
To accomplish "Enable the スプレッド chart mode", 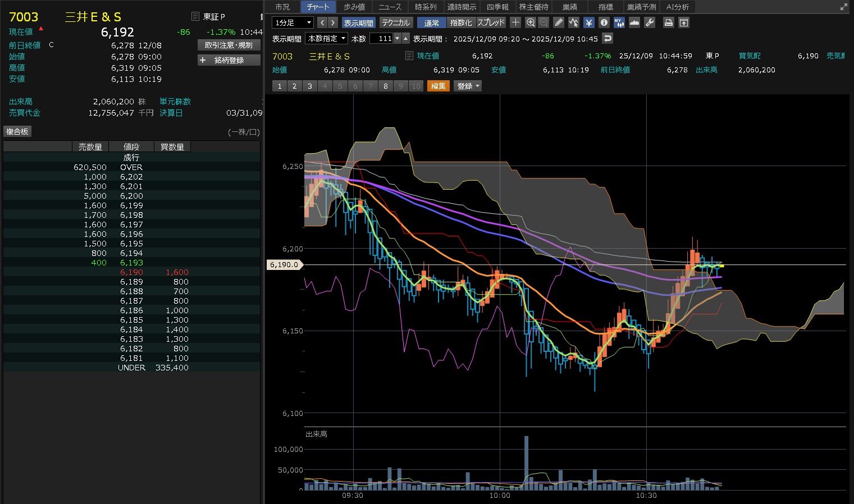I will pyautogui.click(x=491, y=22).
